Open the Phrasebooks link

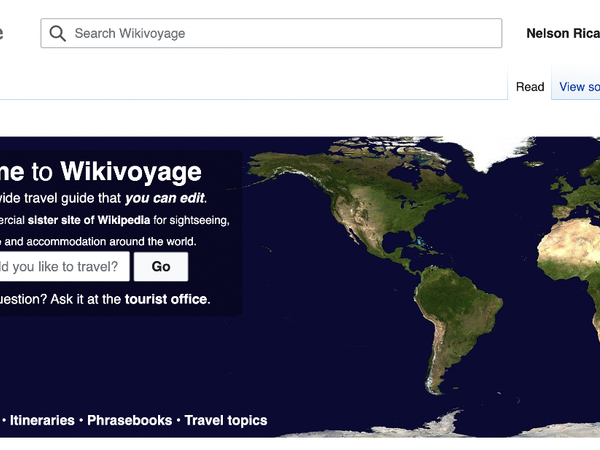point(129,420)
